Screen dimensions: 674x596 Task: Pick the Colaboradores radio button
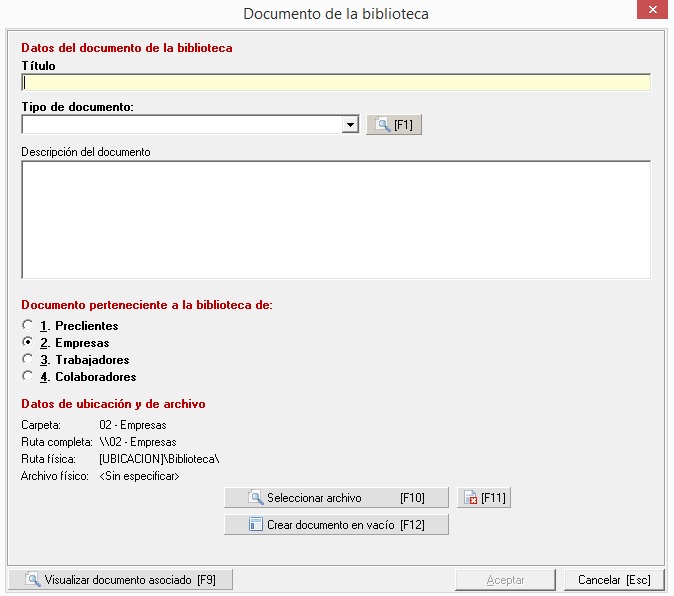coord(27,377)
